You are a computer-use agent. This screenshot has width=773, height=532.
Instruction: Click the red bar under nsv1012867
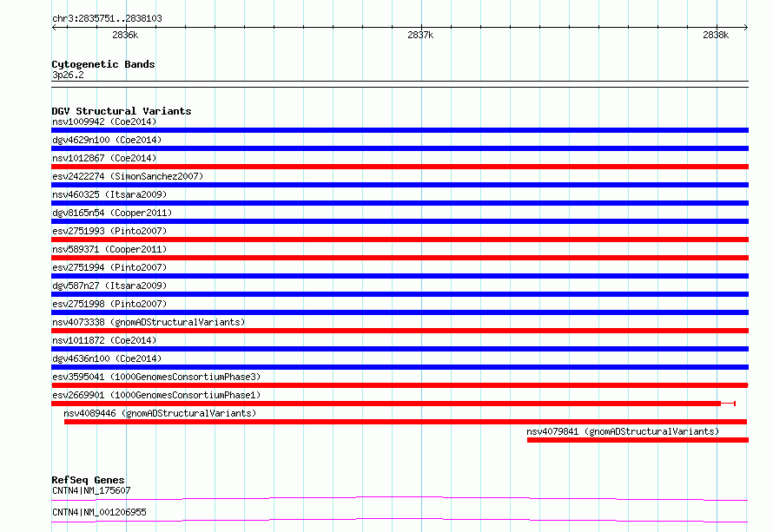(x=400, y=167)
